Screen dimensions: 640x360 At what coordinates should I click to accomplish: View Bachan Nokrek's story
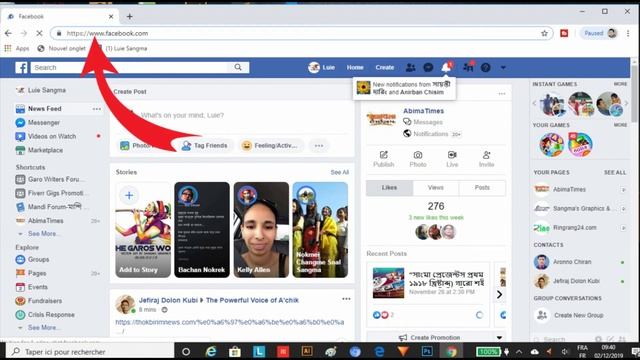click(202, 230)
